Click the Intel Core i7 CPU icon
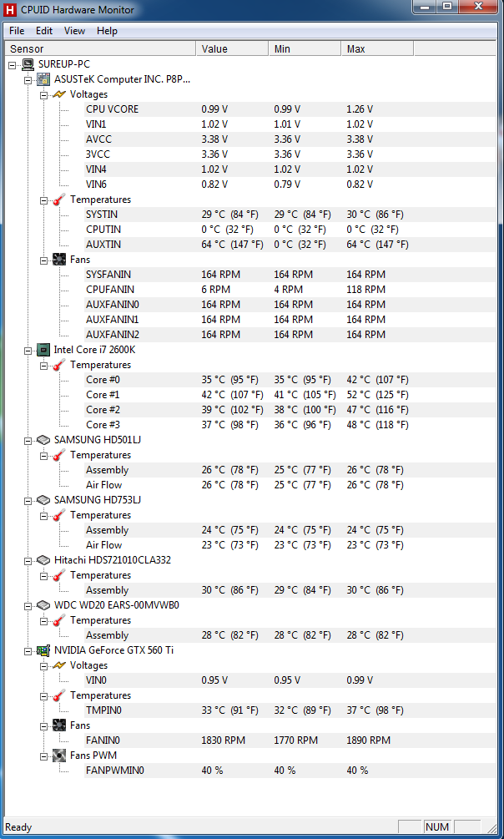Image resolution: width=504 pixels, height=839 pixels. 43,350
